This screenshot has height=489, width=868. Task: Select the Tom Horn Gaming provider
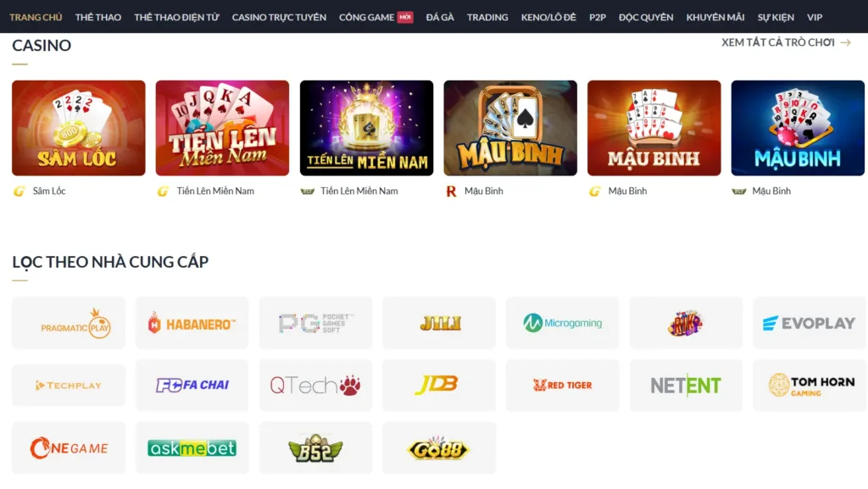click(x=810, y=385)
